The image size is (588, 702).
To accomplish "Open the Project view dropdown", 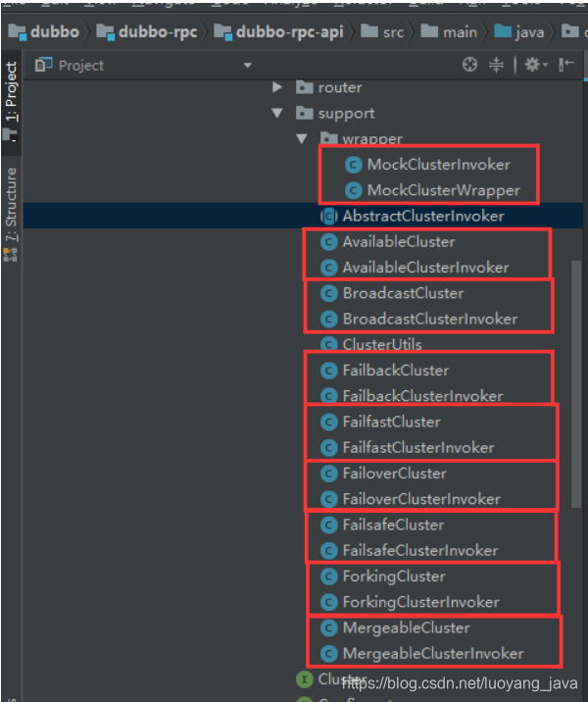I will (x=248, y=66).
